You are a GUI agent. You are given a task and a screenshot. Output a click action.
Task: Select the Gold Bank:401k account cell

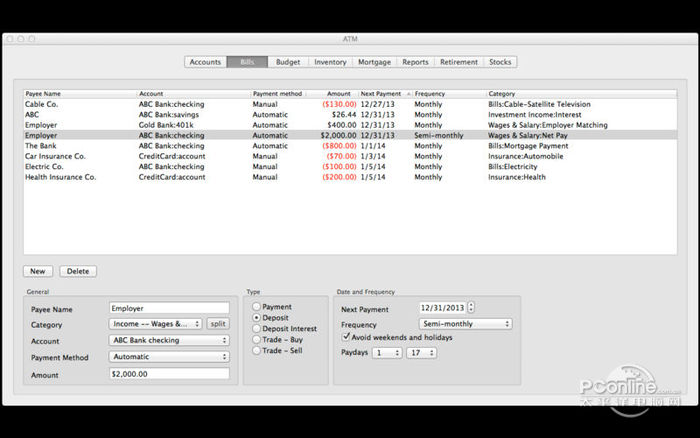tap(166, 125)
